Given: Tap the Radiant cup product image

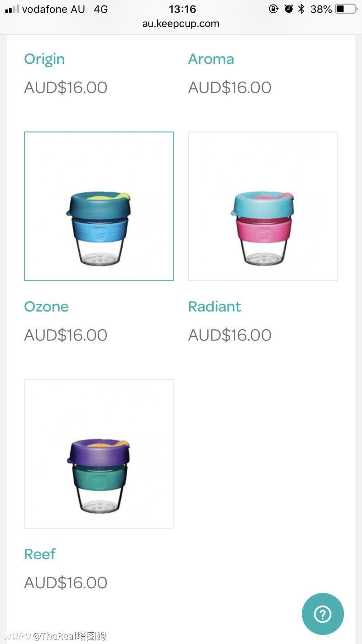Looking at the screenshot, I should [263, 206].
